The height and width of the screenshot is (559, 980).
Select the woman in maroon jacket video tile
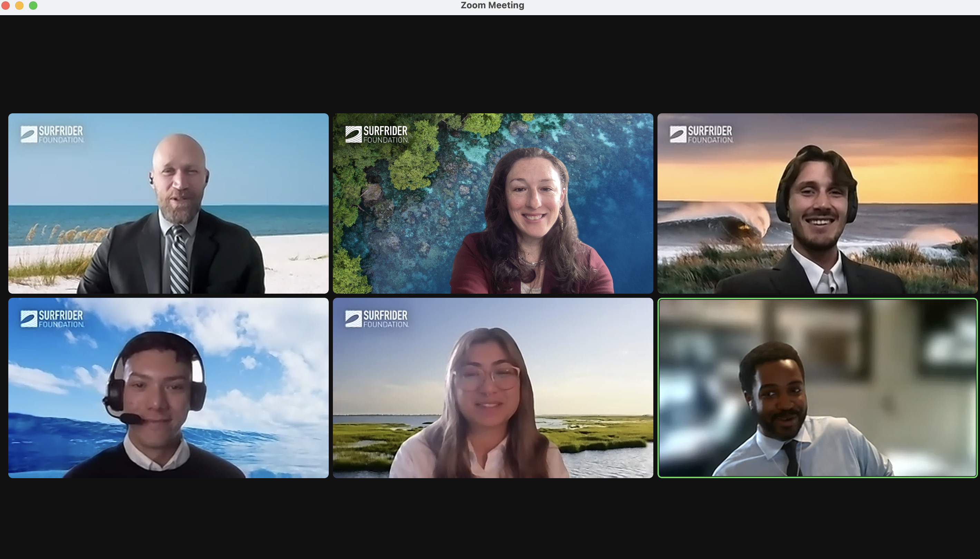click(493, 203)
